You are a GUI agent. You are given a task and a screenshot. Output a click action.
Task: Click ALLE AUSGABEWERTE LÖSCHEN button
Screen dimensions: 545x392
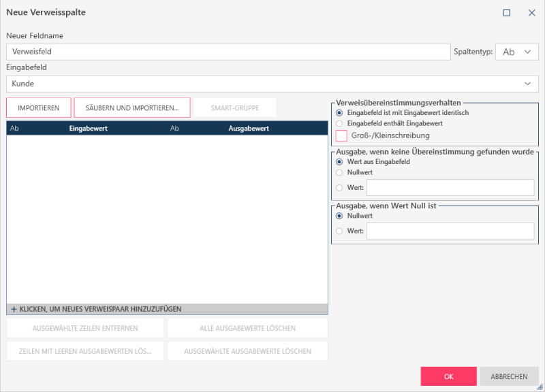pyautogui.click(x=247, y=328)
